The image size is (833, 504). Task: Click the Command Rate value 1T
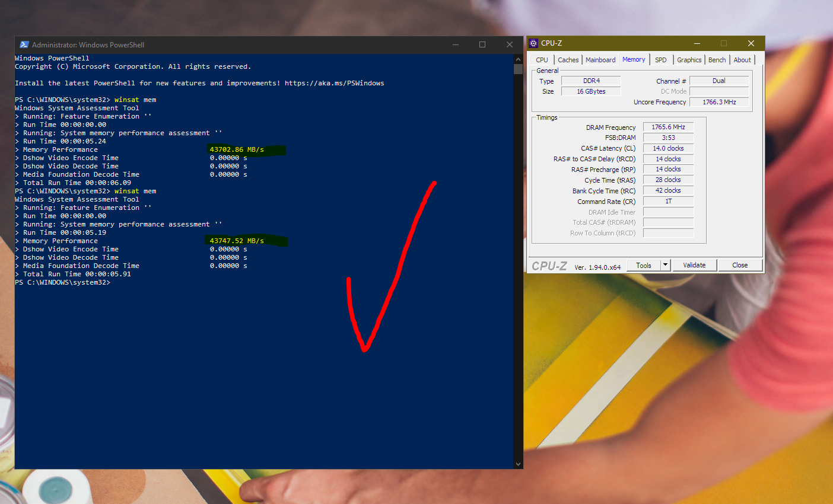pyautogui.click(x=668, y=201)
